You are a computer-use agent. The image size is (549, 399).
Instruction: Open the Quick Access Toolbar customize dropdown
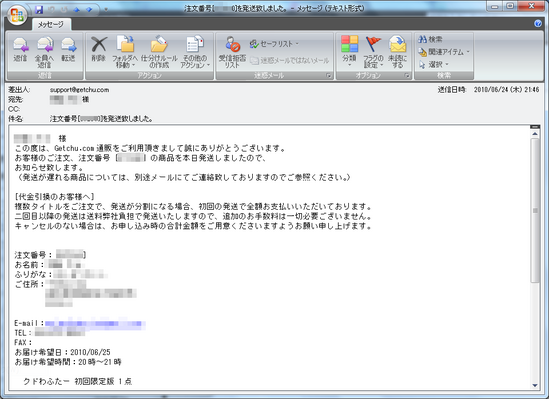click(x=105, y=10)
